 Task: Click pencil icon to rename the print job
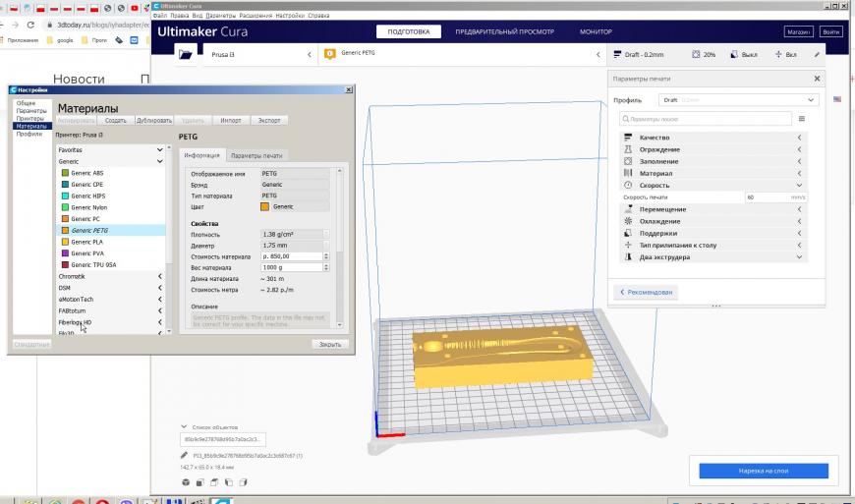[185, 456]
